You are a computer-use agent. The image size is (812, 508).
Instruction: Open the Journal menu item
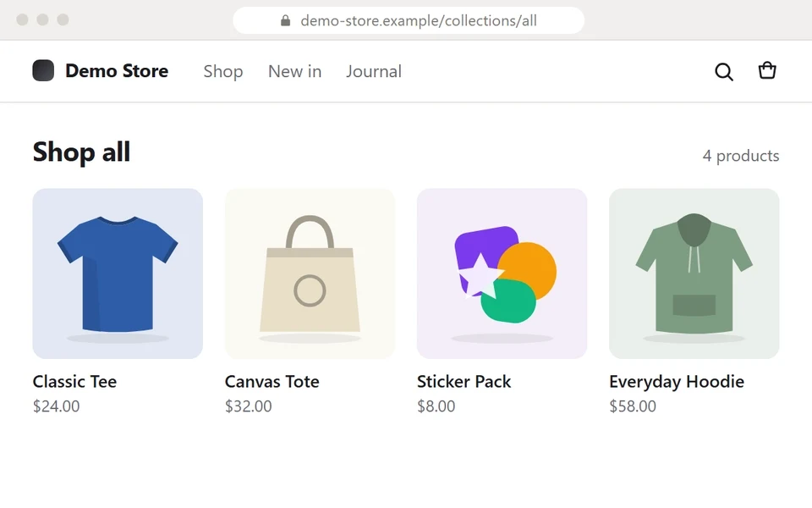click(x=374, y=71)
